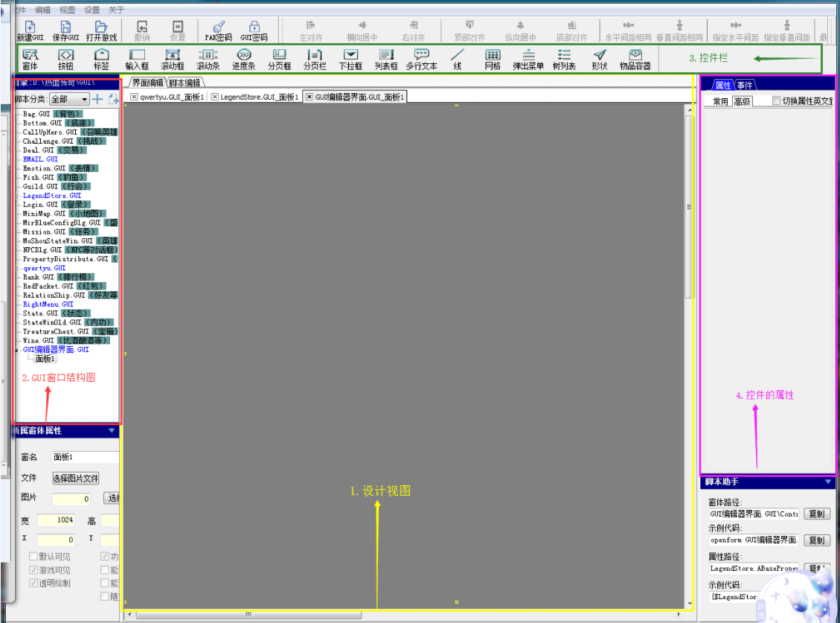The image size is (840, 623).
Task: Select the 按钮 (button) control tool
Action: [x=65, y=58]
